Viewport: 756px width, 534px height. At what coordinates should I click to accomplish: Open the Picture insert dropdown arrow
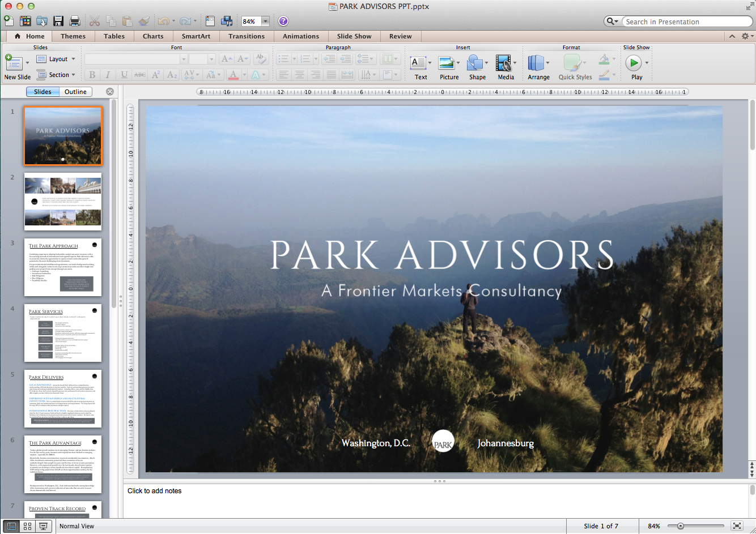(x=458, y=63)
